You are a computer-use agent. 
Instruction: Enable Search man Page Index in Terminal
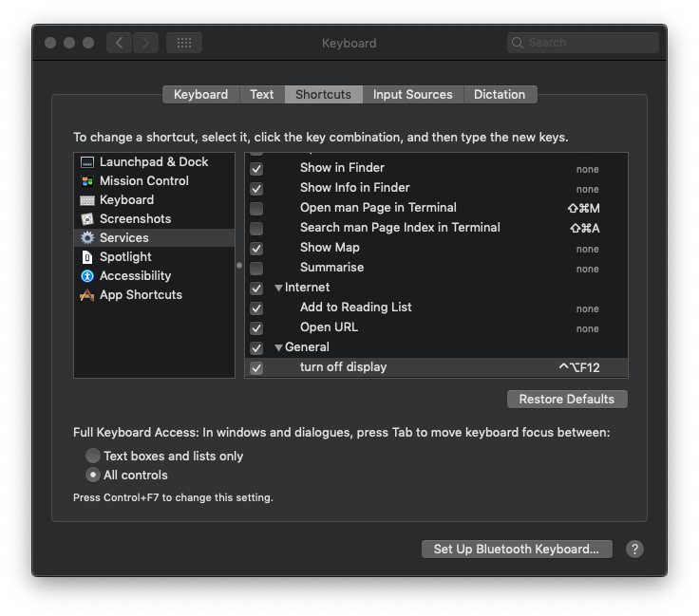coord(256,229)
